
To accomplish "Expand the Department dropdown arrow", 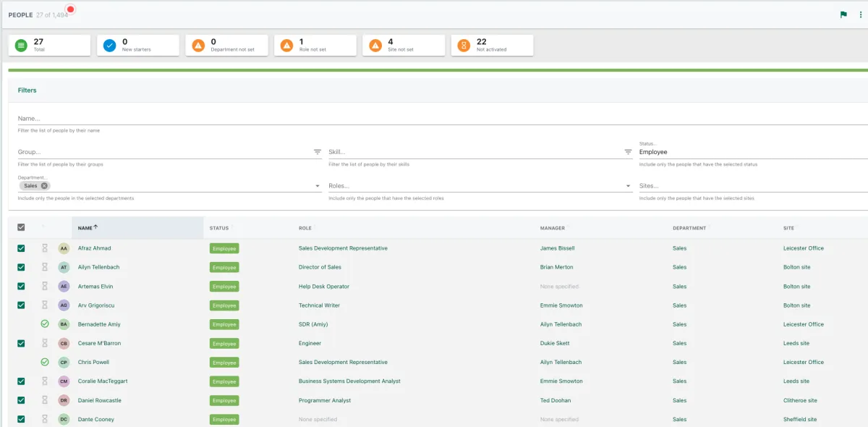I will [318, 186].
